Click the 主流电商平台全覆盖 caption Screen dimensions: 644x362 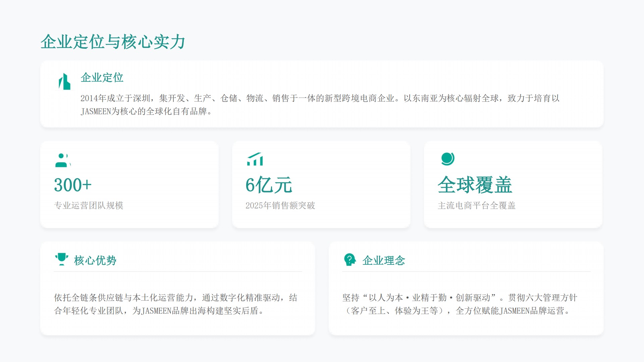[x=477, y=205]
